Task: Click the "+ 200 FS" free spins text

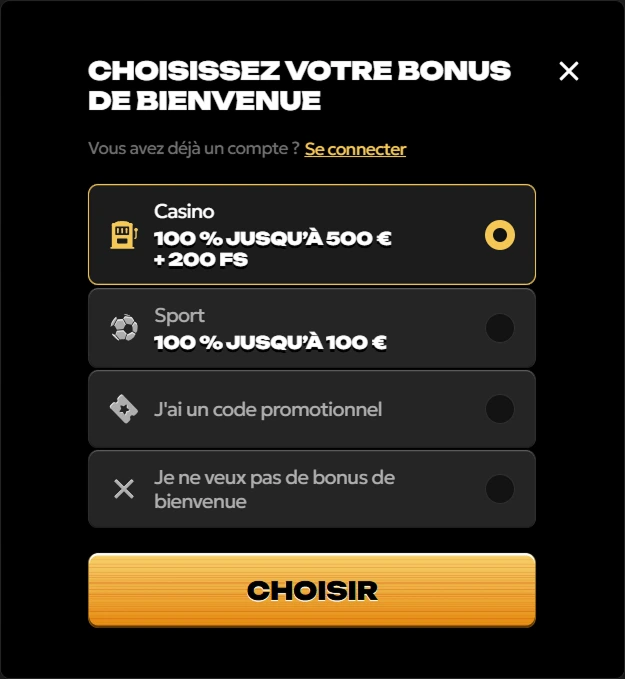Action: tap(201, 259)
